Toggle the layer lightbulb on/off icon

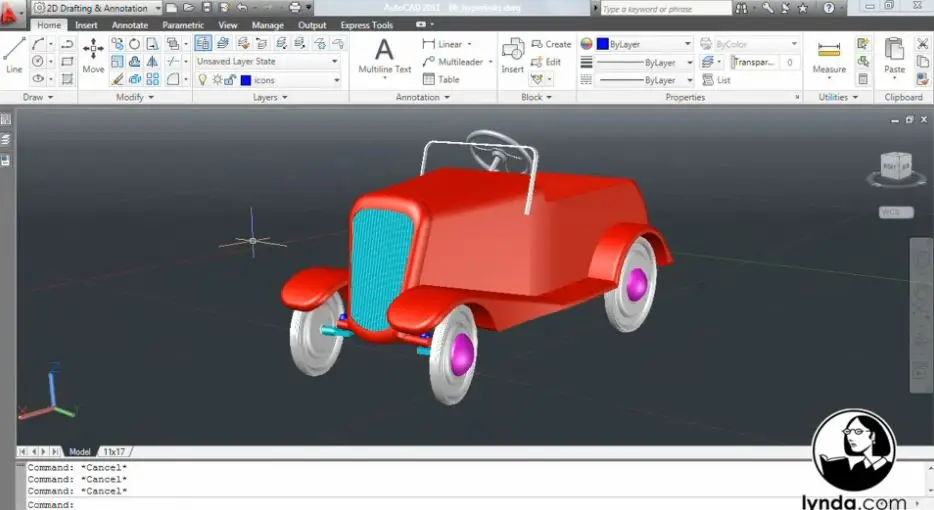point(202,80)
